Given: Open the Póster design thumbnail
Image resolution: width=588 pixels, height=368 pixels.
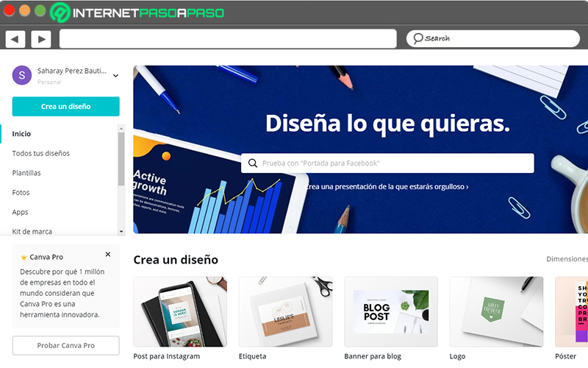Looking at the screenshot, I should click(x=572, y=311).
